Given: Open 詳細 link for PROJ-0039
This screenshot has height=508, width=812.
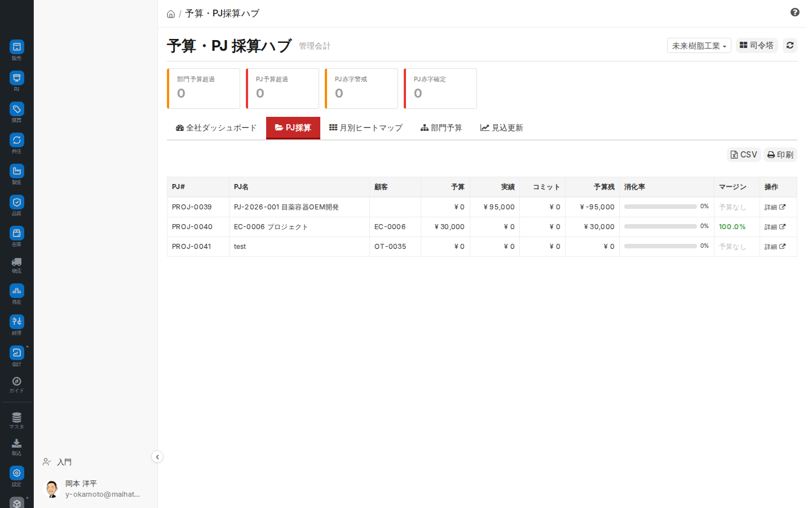Looking at the screenshot, I should pos(775,207).
